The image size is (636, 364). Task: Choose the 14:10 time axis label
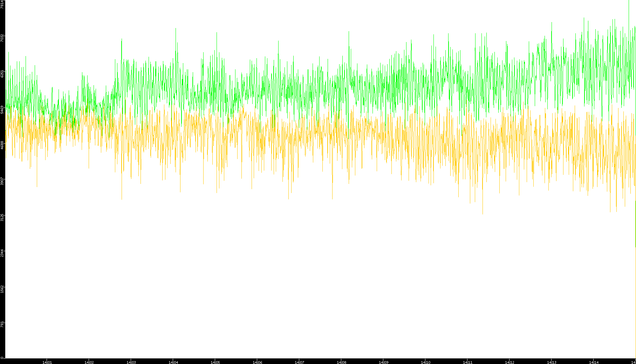[425, 362]
